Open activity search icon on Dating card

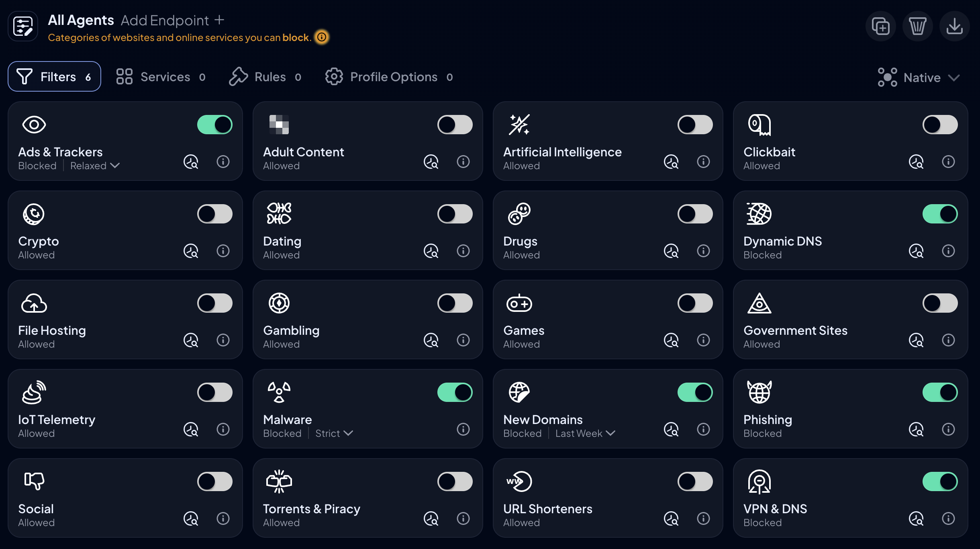pos(431,251)
